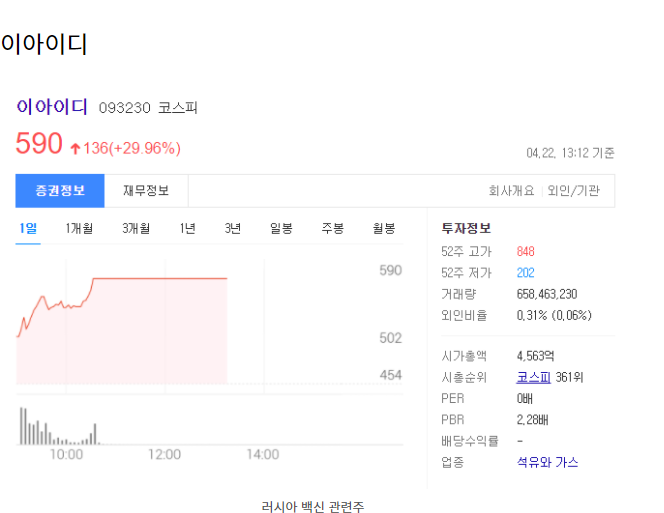Screen dimensions: 664x513
Task: Open the 외인/기관 link
Action: click(x=573, y=191)
